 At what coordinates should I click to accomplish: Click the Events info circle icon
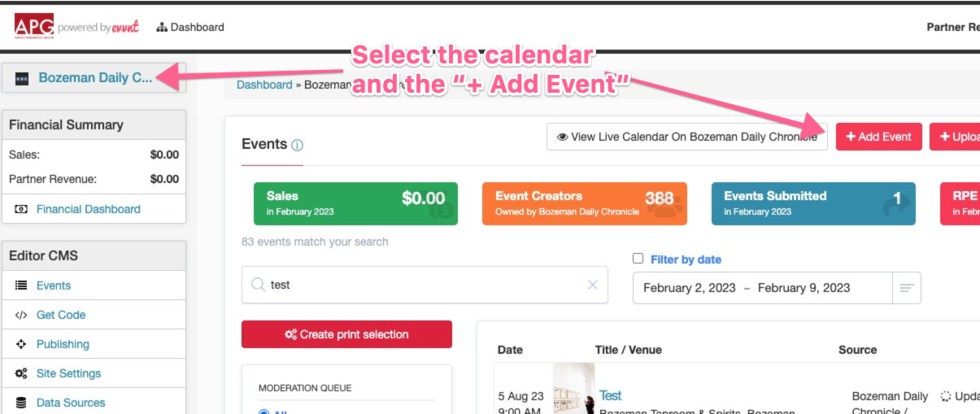tap(297, 146)
